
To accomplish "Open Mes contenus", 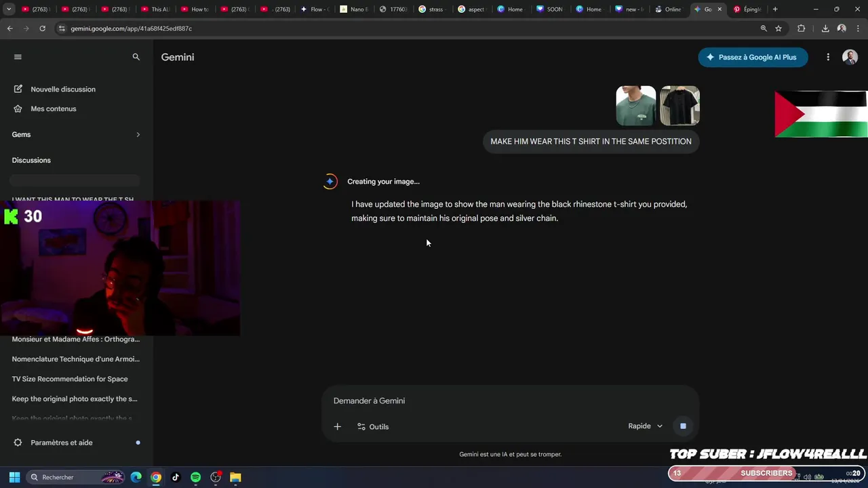I will pyautogui.click(x=54, y=108).
